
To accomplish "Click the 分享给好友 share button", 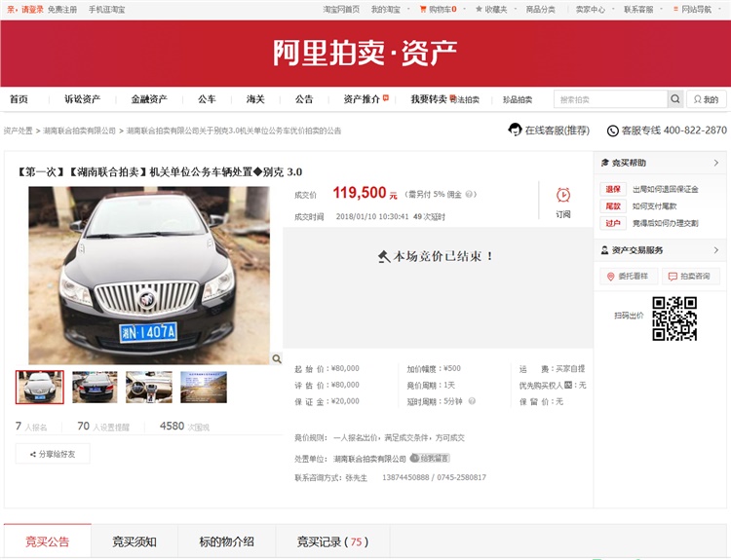I will click(53, 454).
